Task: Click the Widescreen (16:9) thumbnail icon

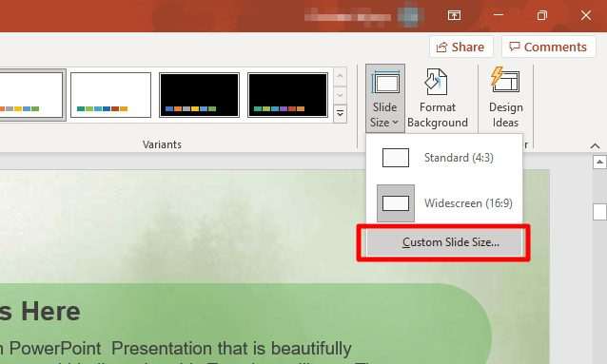Action: pyautogui.click(x=396, y=203)
